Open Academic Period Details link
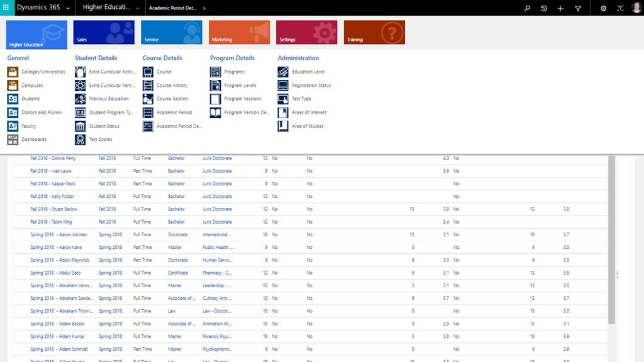Image resolution: width=644 pixels, height=362 pixels. (x=179, y=126)
